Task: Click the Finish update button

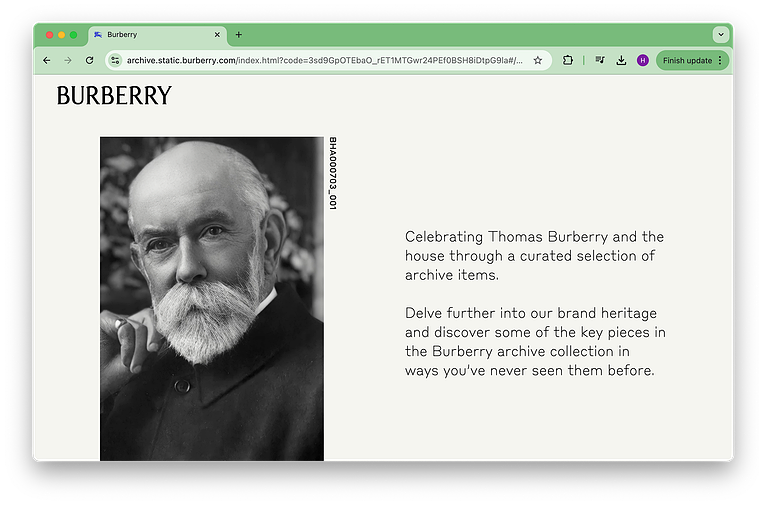Action: (687, 61)
